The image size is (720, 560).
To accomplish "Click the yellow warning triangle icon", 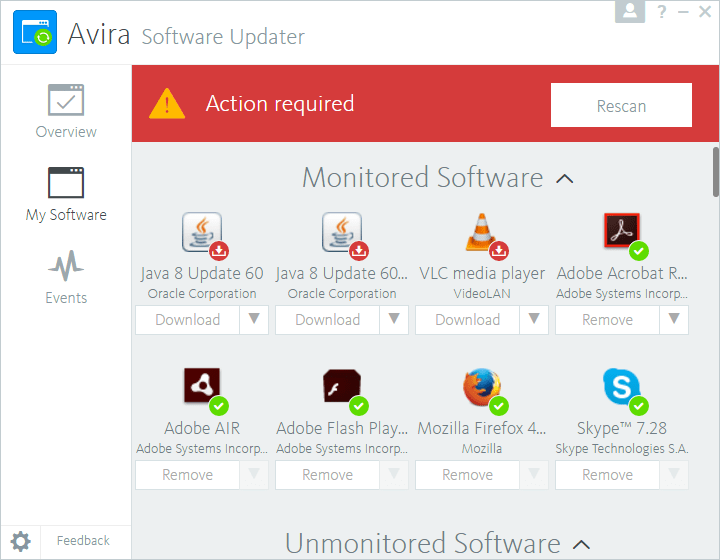I will click(x=167, y=104).
